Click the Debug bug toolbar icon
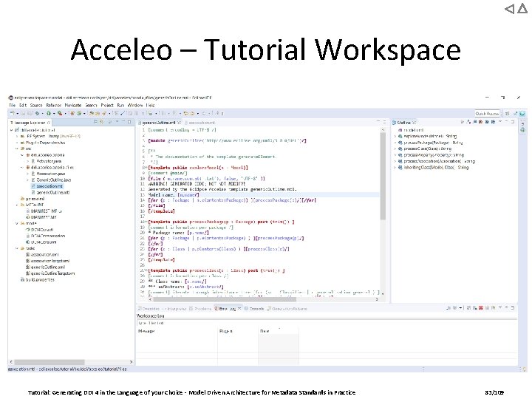Image resolution: width=532 pixels, height=399 pixels. pyautogui.click(x=37, y=113)
